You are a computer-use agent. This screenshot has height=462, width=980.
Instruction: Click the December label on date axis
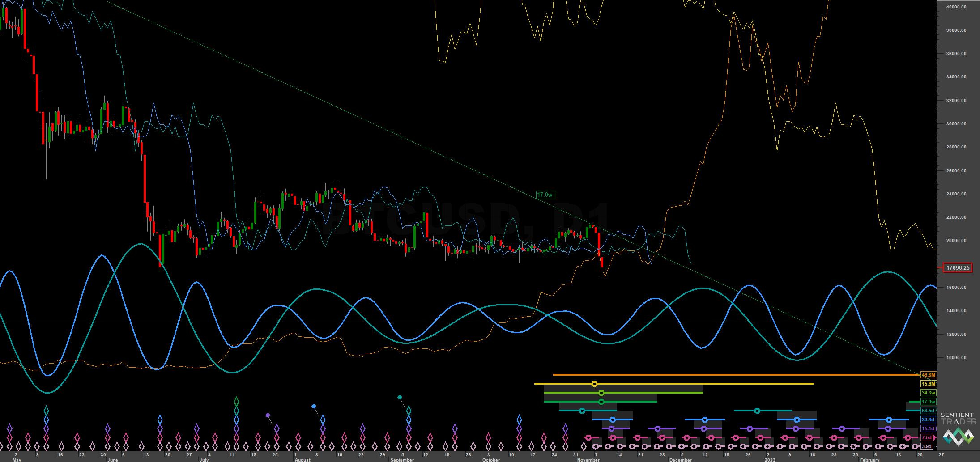click(681, 460)
